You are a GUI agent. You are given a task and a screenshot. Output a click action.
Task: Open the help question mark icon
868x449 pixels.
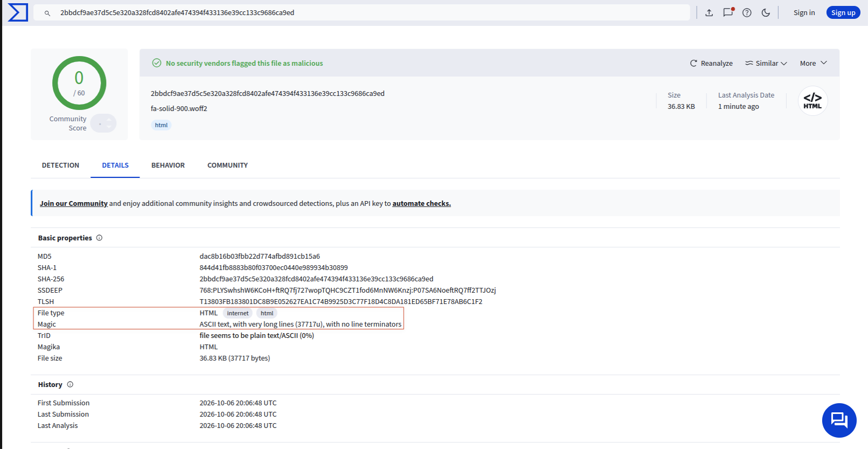click(x=747, y=12)
